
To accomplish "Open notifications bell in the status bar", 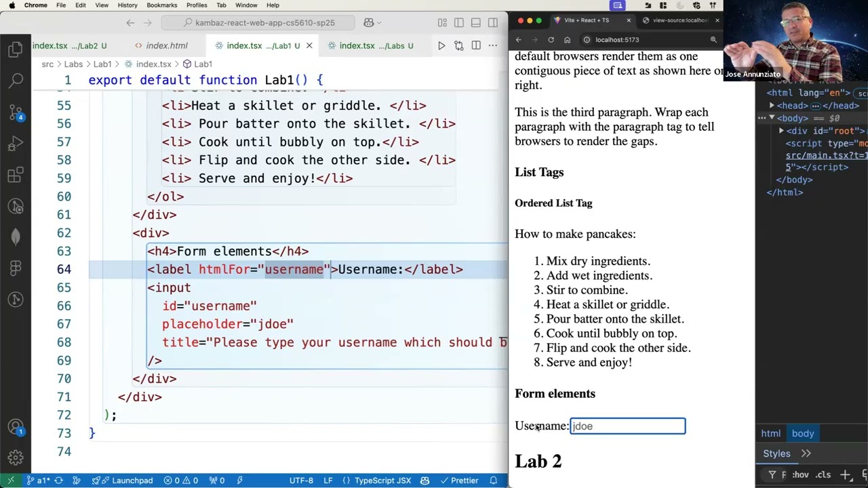I will tap(494, 481).
